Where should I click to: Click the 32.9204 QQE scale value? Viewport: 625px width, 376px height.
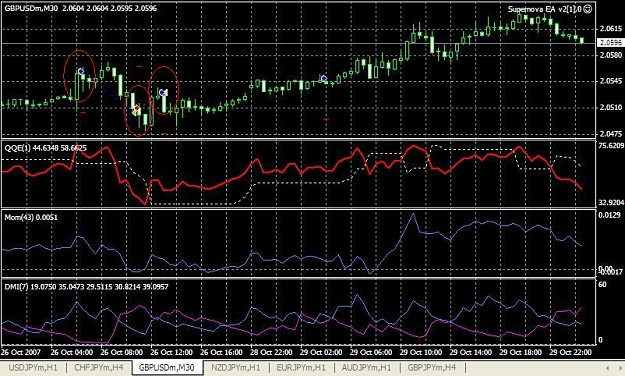coord(611,203)
